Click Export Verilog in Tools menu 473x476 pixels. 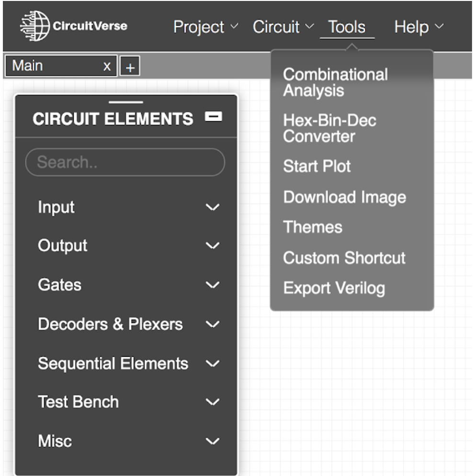tap(334, 288)
